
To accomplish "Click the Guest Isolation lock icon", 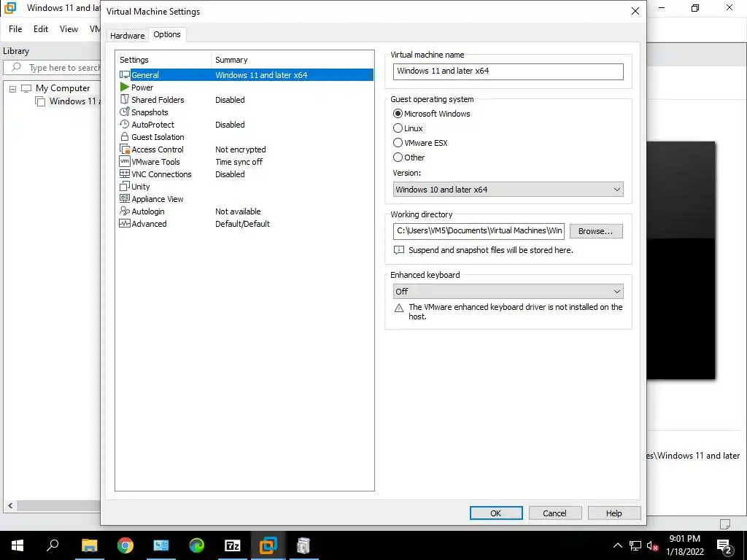I will (x=124, y=136).
